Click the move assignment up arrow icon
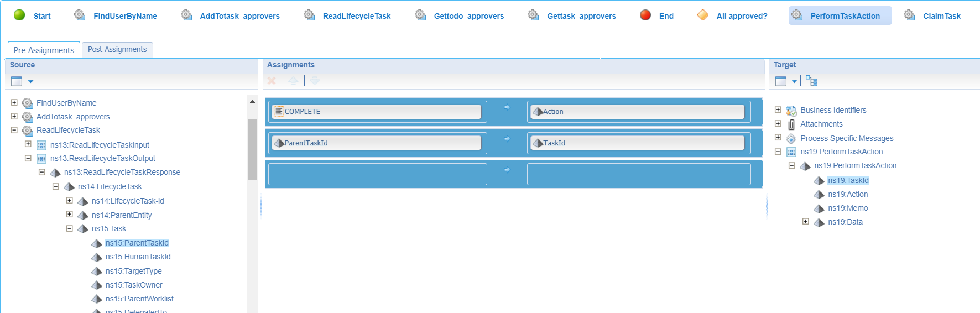This screenshot has width=980, height=313. 293,81
